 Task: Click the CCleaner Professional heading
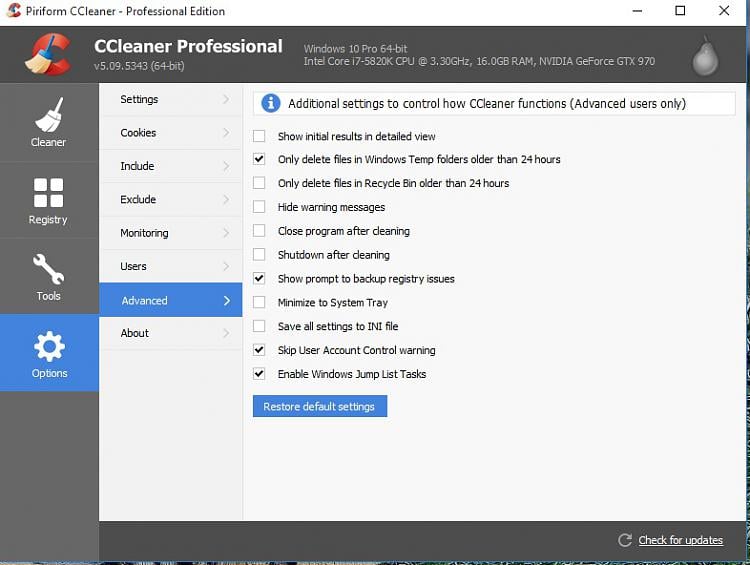(x=188, y=46)
